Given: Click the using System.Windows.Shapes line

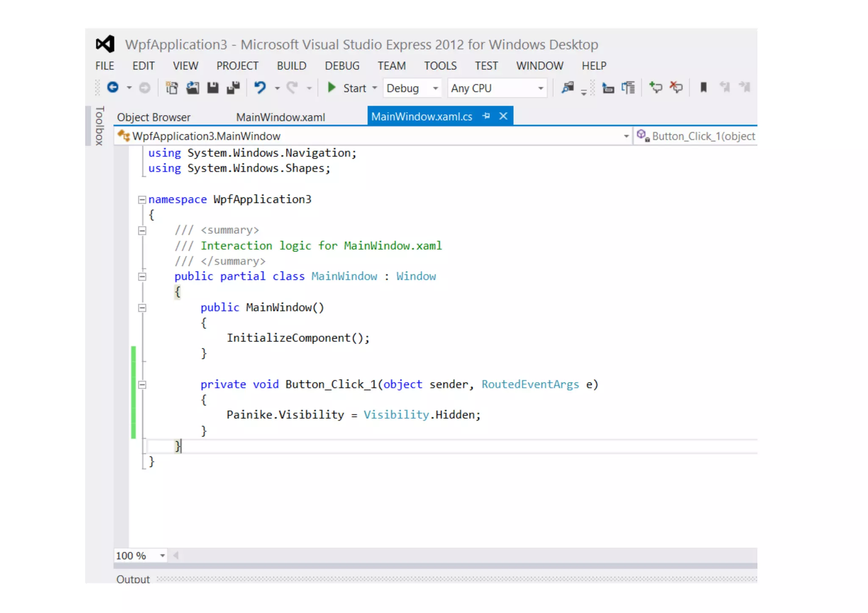Looking at the screenshot, I should (x=239, y=168).
